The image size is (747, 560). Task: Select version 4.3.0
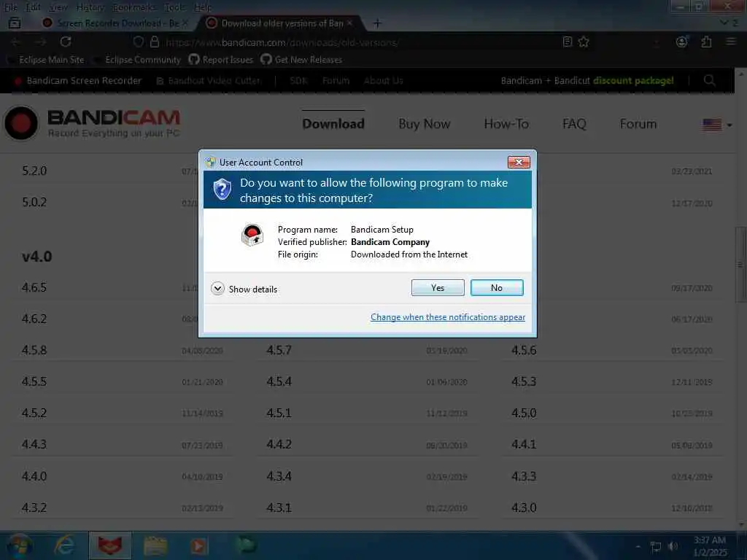click(524, 507)
